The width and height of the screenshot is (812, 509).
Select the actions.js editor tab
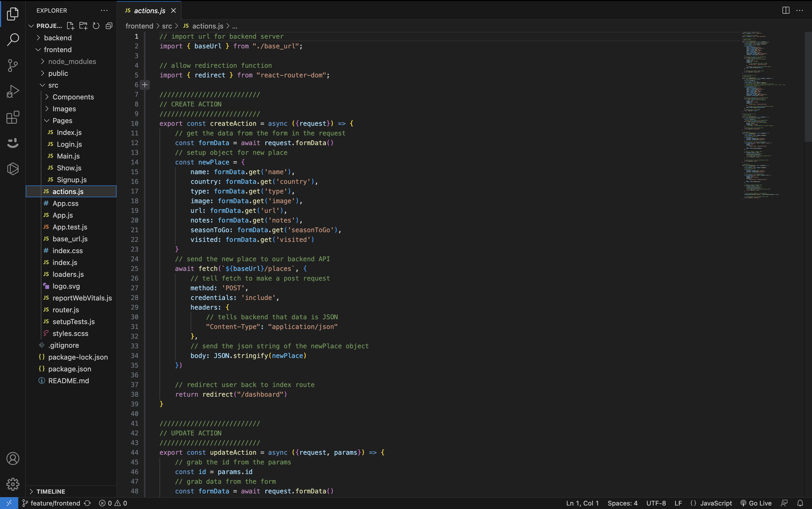coord(149,10)
